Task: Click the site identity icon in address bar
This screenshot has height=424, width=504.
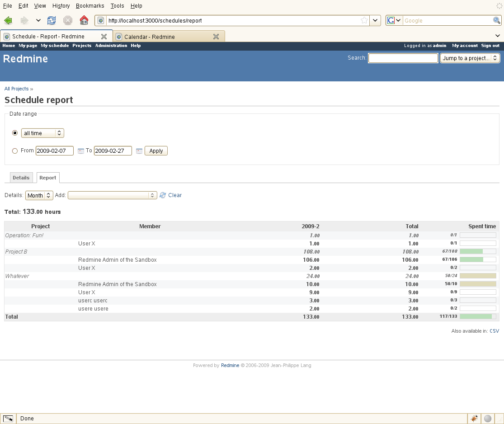Action: pos(101,21)
